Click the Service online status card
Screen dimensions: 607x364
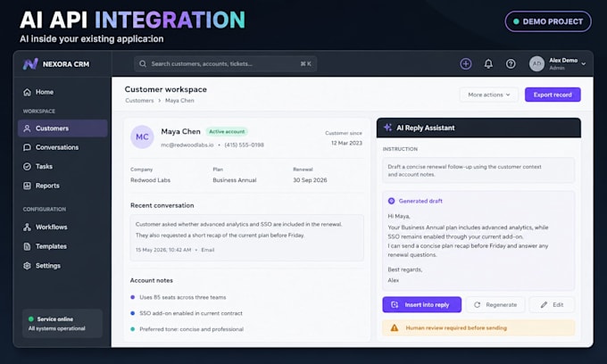point(62,324)
